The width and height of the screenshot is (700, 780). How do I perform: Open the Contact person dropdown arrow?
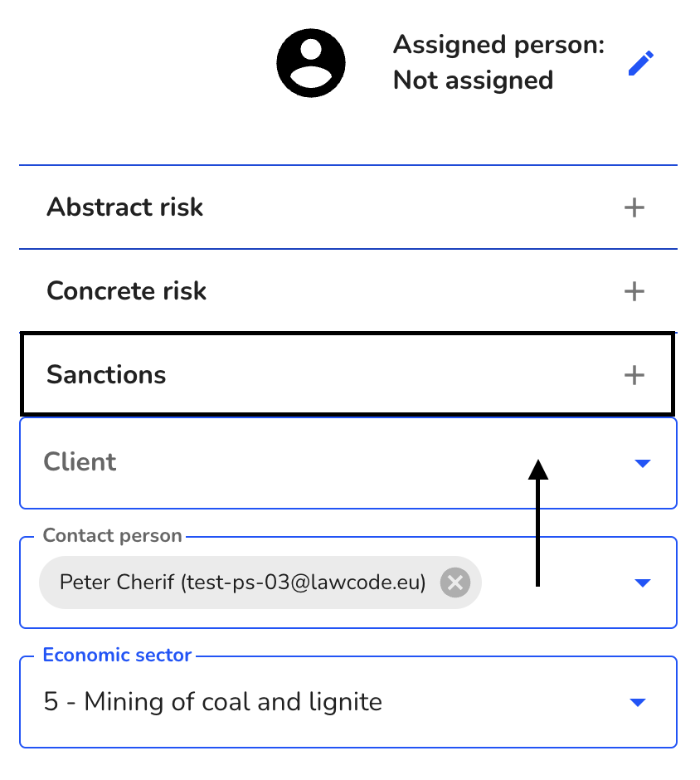643,583
